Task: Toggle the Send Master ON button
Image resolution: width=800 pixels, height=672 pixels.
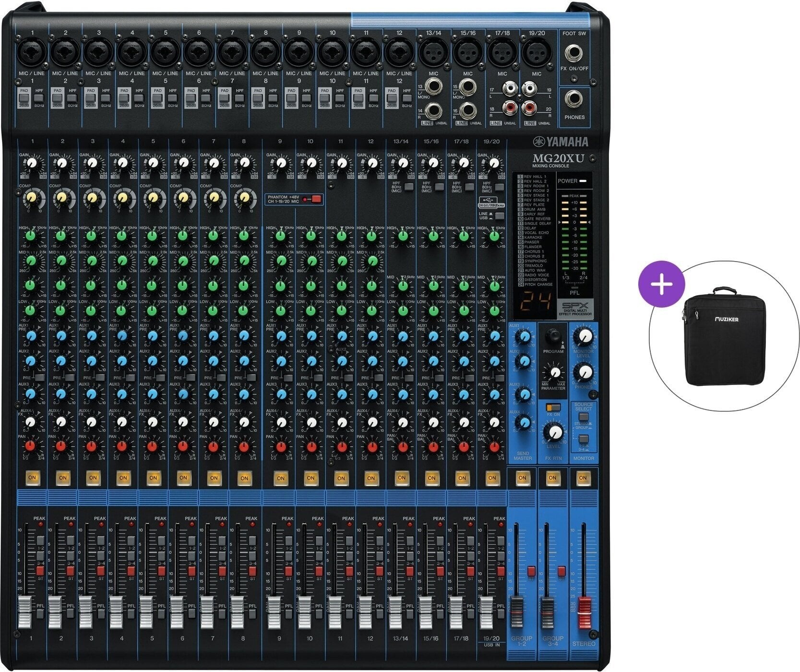Action: [522, 478]
